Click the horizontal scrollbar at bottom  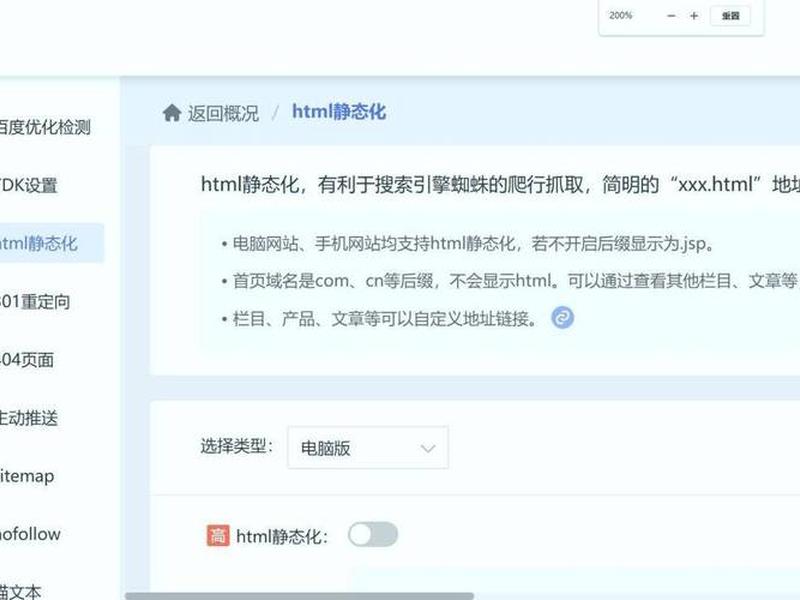pyautogui.click(x=299, y=596)
